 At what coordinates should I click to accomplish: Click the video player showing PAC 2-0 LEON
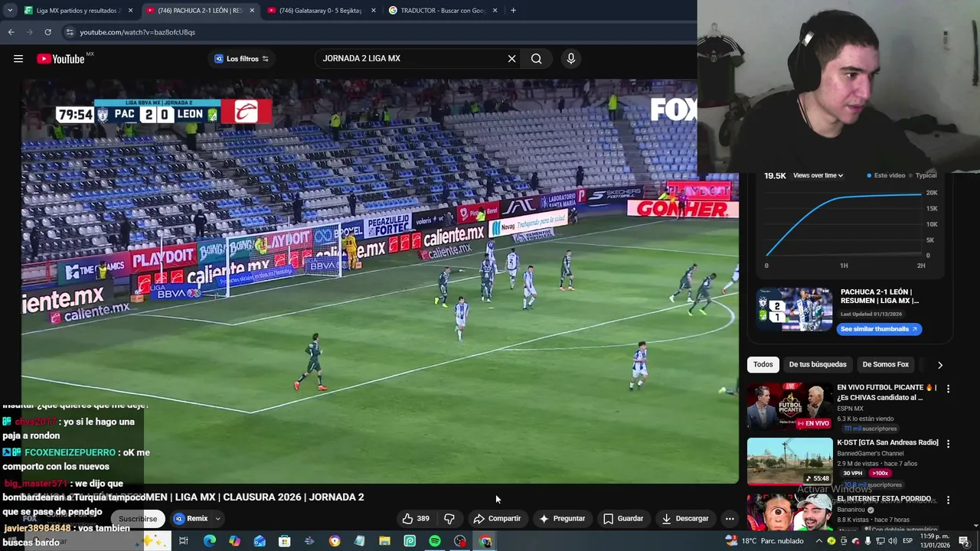380,281
